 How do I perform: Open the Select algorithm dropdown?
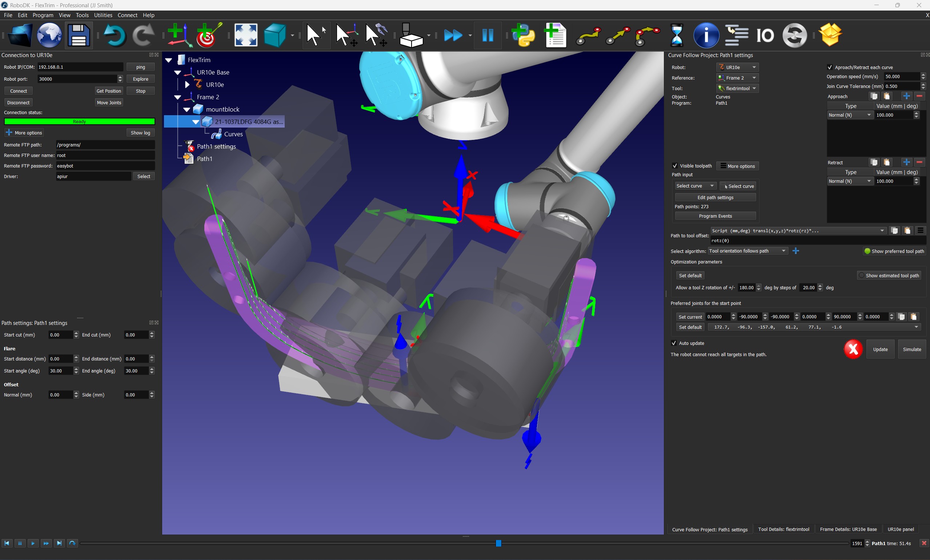747,251
